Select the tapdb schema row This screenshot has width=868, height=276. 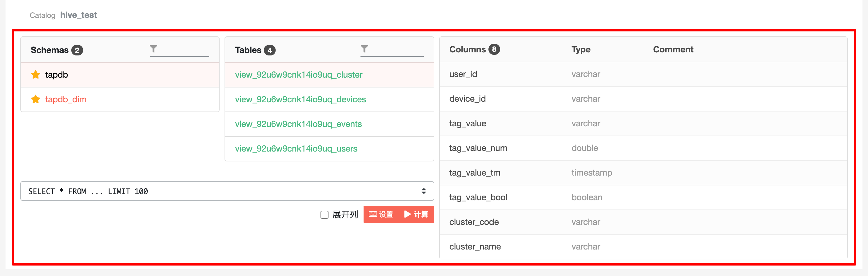[120, 75]
